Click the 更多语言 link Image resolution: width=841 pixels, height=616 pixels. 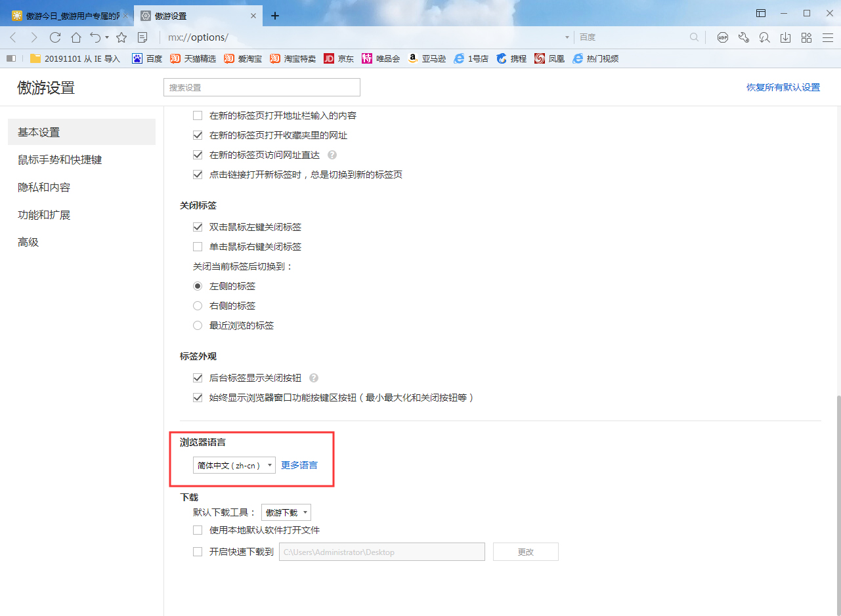(299, 464)
